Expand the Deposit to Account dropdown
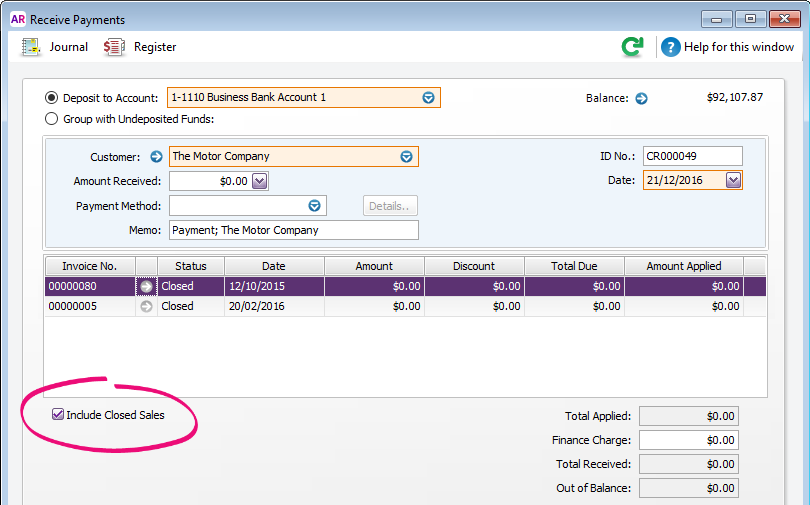 (x=428, y=98)
